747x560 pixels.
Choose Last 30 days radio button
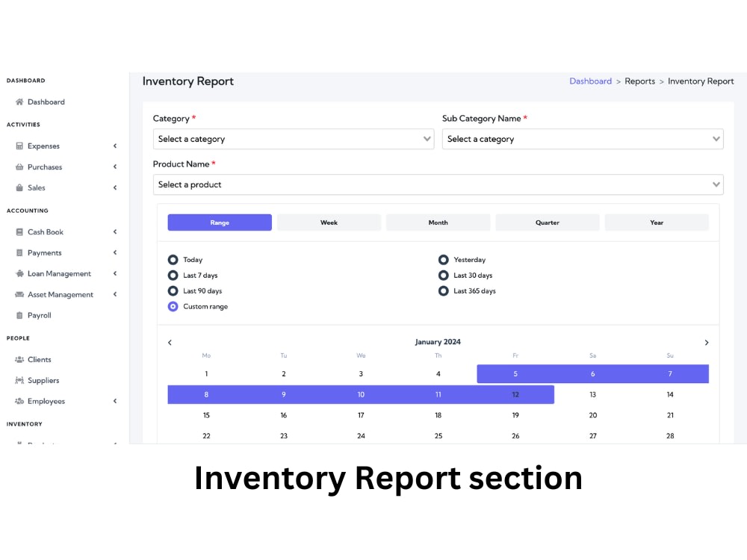444,276
